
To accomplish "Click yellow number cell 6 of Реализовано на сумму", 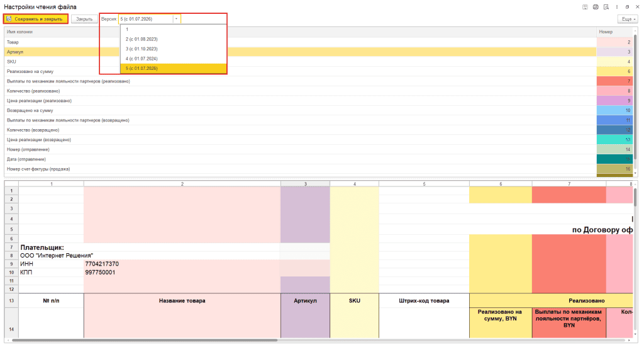I will (615, 72).
